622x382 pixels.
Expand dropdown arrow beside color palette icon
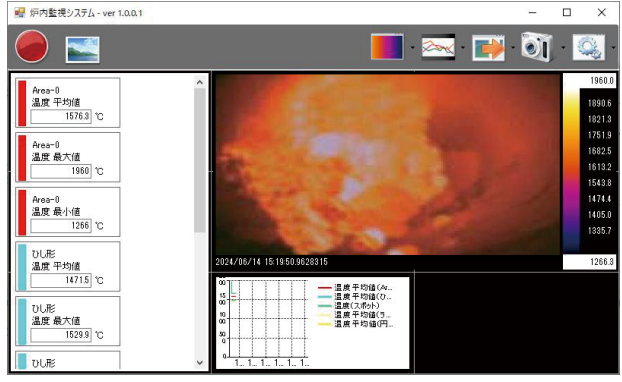(x=413, y=48)
